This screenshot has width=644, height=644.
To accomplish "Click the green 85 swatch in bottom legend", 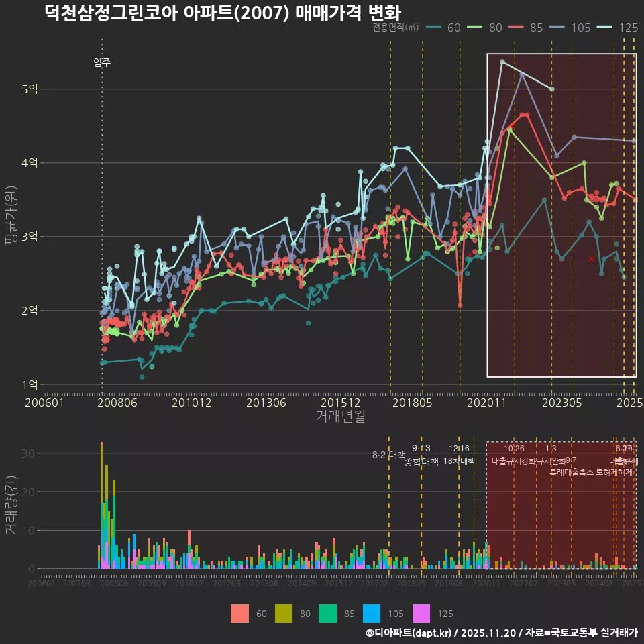I will pyautogui.click(x=327, y=613).
